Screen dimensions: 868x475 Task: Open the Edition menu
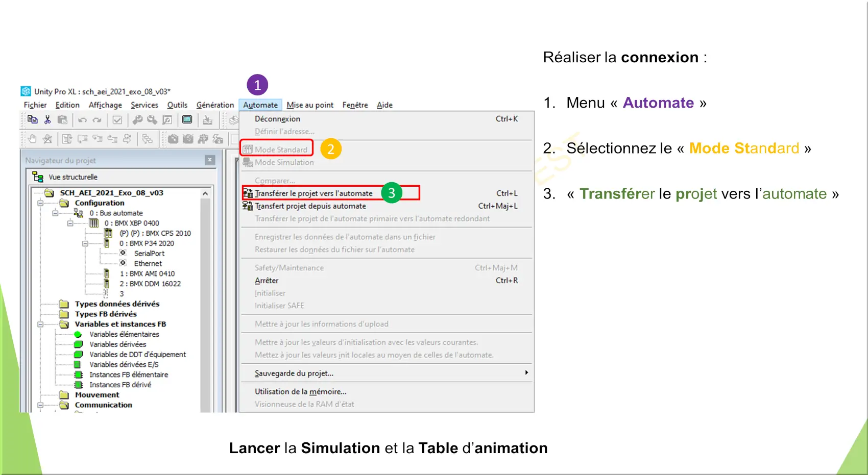point(67,105)
